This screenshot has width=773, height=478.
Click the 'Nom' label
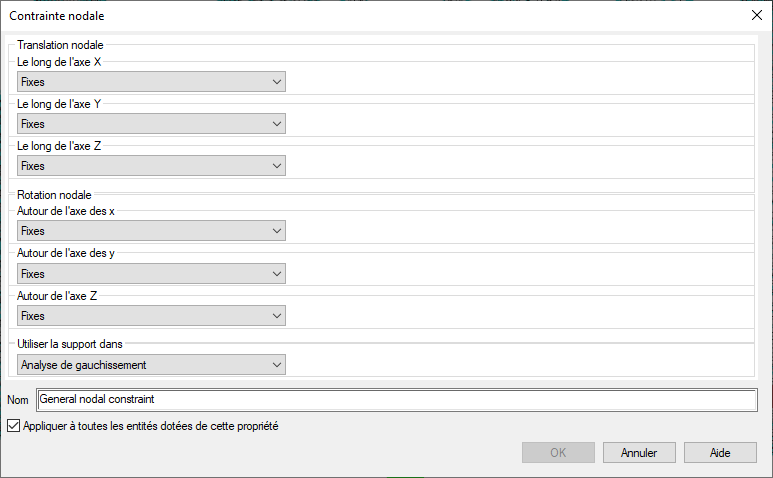pyautogui.click(x=17, y=400)
